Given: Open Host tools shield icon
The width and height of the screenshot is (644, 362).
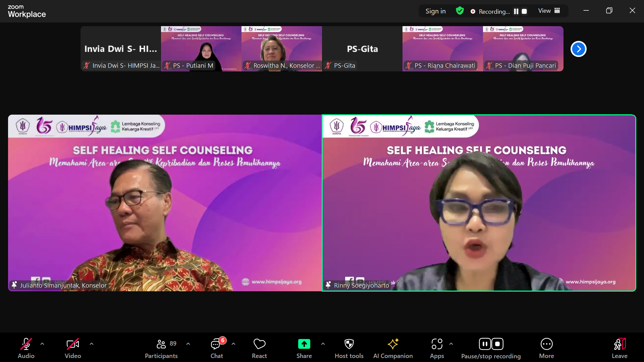Looking at the screenshot, I should pos(349,344).
